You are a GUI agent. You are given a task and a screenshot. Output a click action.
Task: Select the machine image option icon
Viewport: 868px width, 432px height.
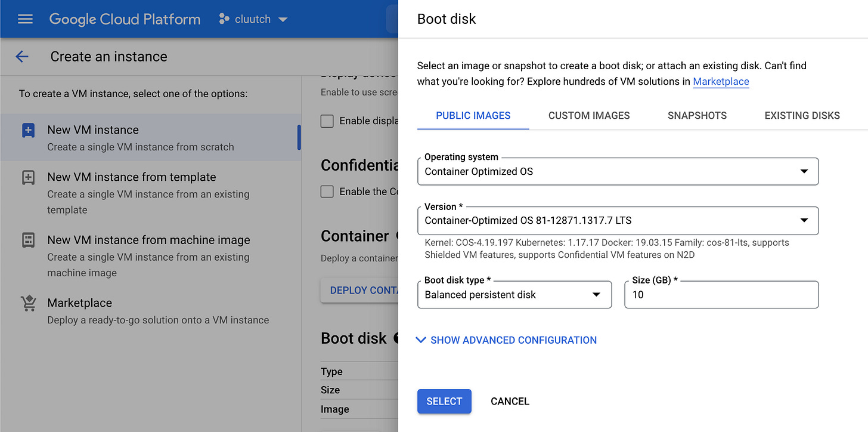(28, 240)
